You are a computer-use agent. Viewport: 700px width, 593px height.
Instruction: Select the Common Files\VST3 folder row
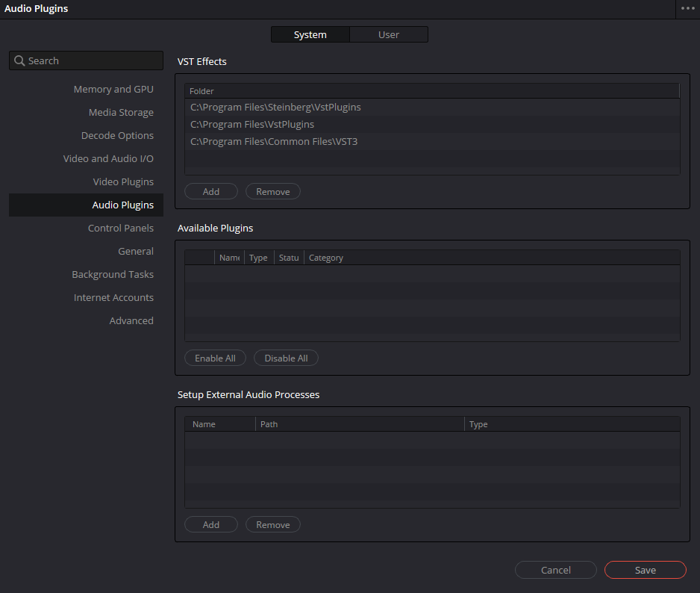432,142
